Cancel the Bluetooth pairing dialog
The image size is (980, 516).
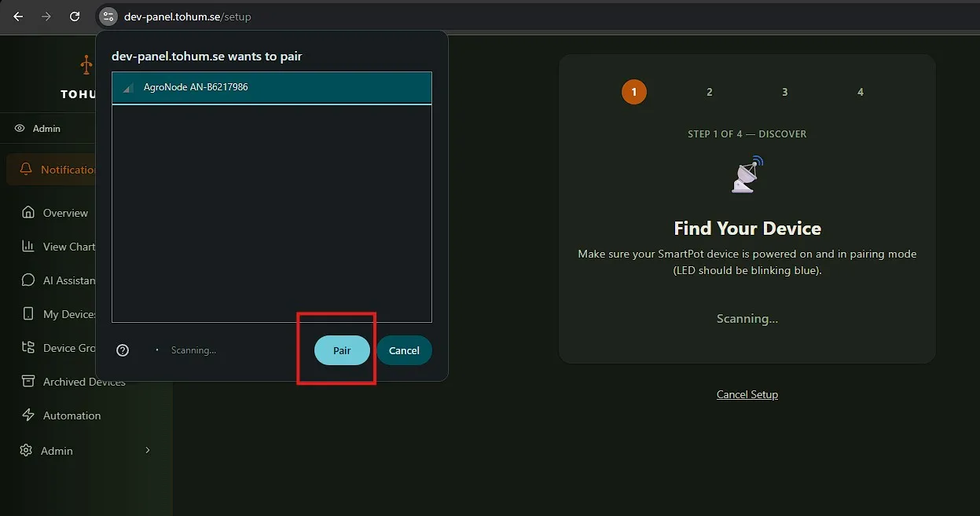click(404, 350)
